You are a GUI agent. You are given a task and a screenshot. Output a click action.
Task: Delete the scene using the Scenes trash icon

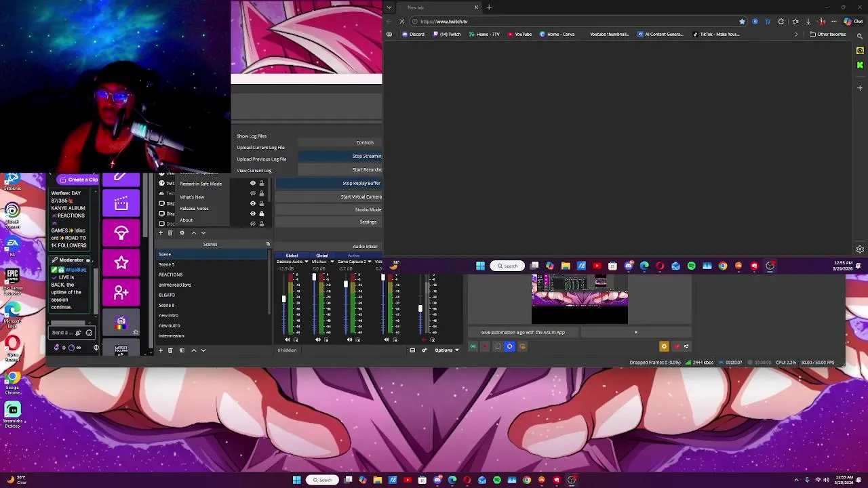click(x=170, y=350)
